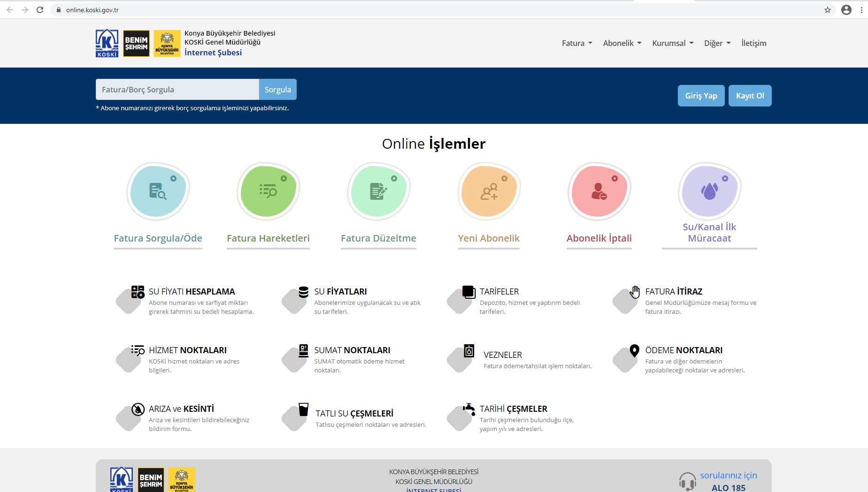Click the orange Yeni Abonelik icon
The height and width of the screenshot is (492, 868).
pos(489,191)
